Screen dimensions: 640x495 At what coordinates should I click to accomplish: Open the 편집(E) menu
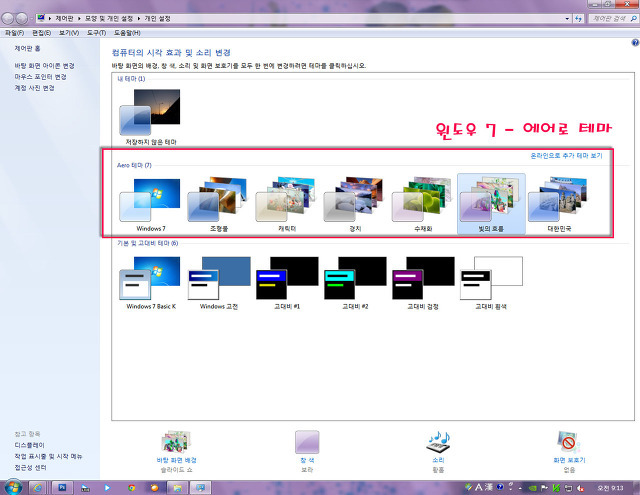point(42,33)
